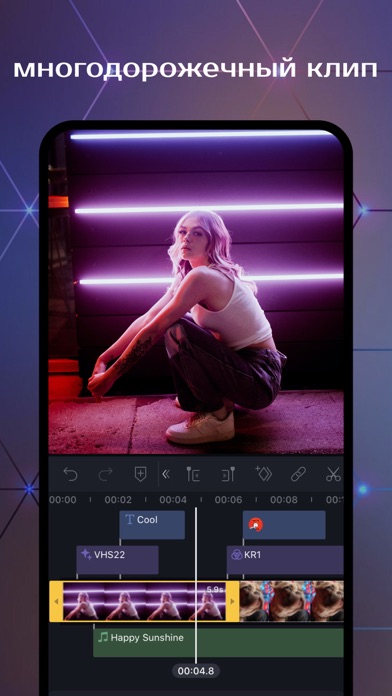Trim the clip start with the left bracket icon

[x=193, y=475]
